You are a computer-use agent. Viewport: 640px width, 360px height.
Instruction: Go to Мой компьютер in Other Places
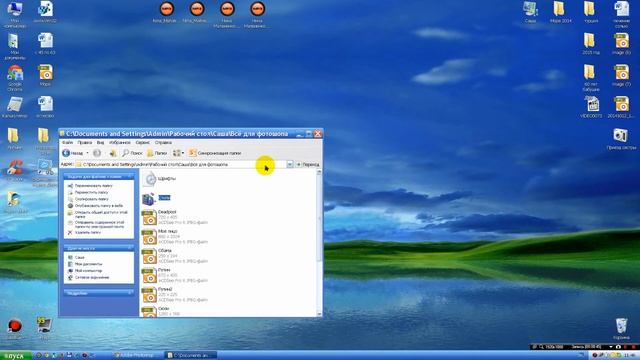[88, 271]
